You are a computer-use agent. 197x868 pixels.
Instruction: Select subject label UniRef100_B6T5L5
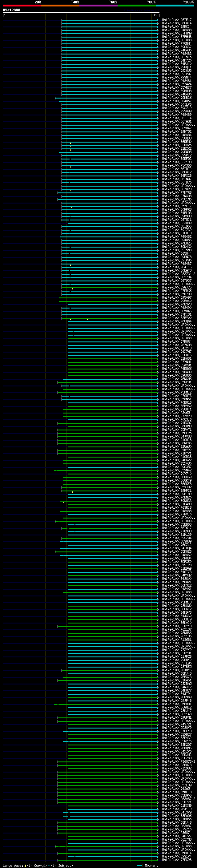[176, 57]
